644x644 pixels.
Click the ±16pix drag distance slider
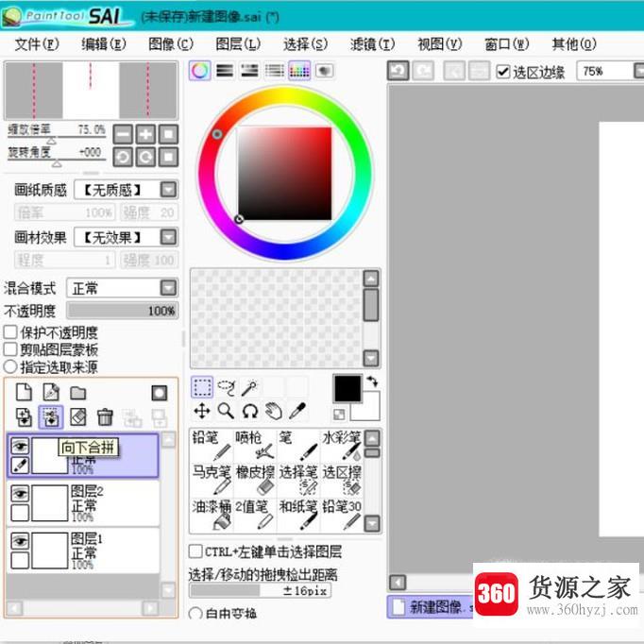click(x=260, y=590)
